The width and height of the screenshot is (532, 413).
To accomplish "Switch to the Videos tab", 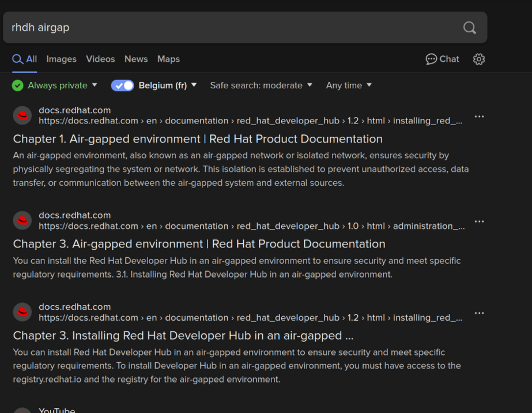I will (x=100, y=59).
